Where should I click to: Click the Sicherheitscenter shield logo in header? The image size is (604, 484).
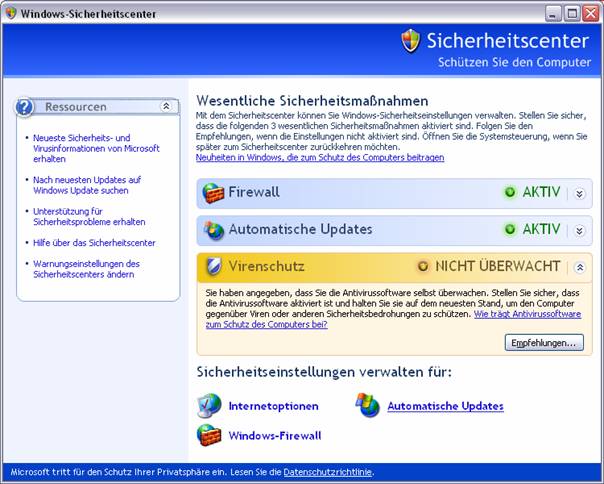point(410,40)
